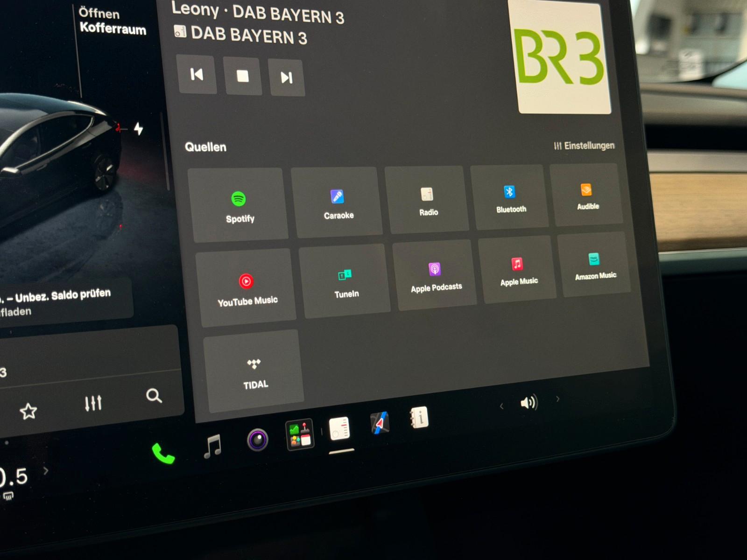Image resolution: width=747 pixels, height=560 pixels.
Task: Open the Unbez. Saldo prüfen notification
Action: click(x=65, y=301)
